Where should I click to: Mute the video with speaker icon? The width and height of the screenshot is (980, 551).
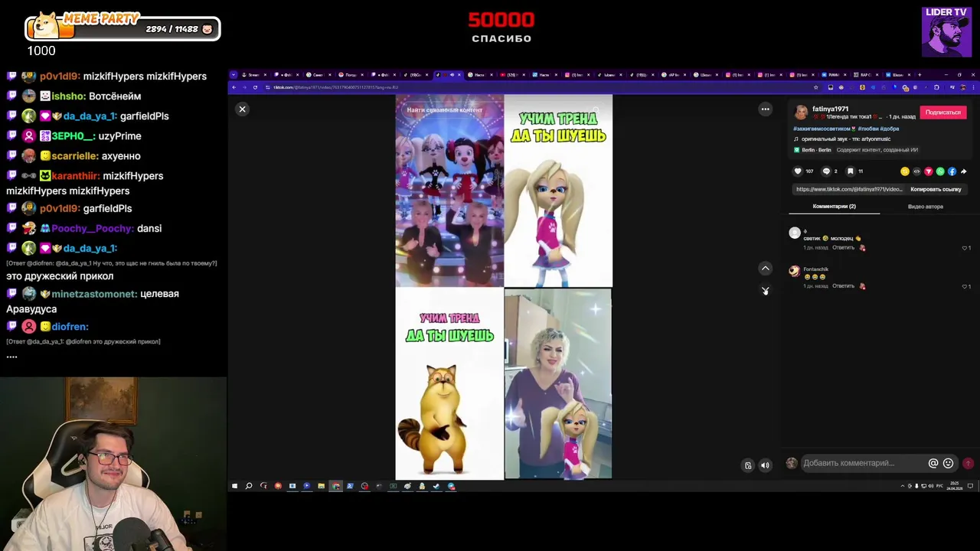[x=765, y=465]
